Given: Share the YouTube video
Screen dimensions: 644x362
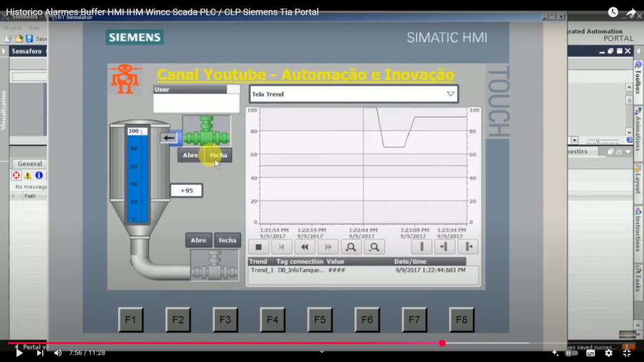Looking at the screenshot, I should 631,13.
